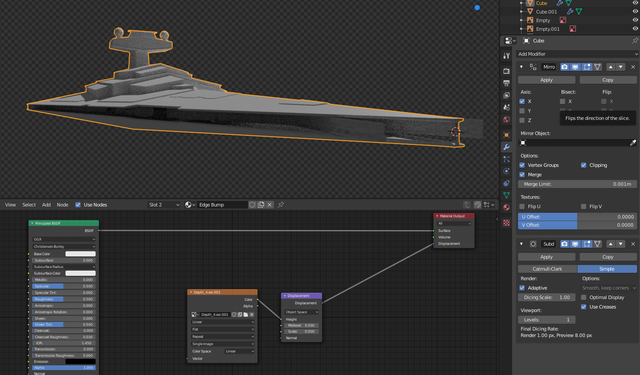This screenshot has width=640, height=375.
Task: Open the node editor Node menu
Action: pyautogui.click(x=62, y=205)
